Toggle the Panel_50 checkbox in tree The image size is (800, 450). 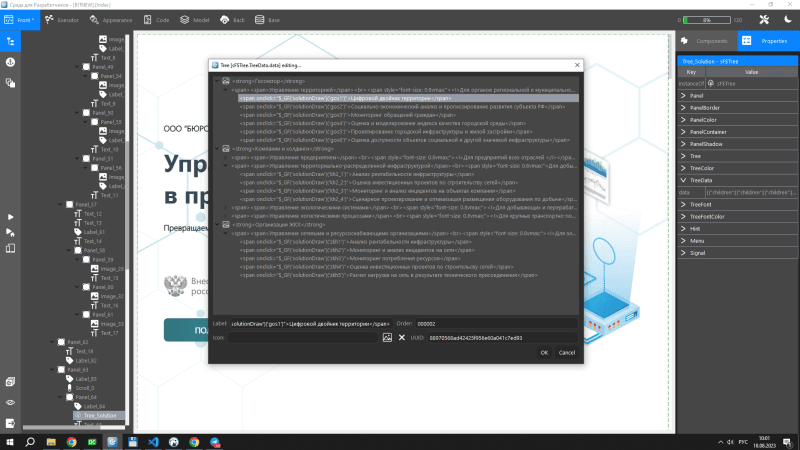(85, 112)
